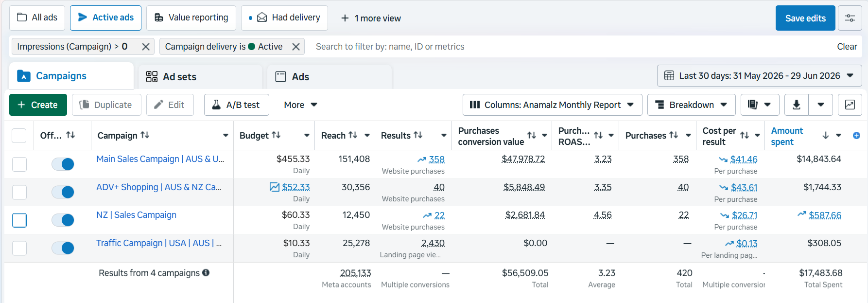The height and width of the screenshot is (303, 868).
Task: Select the Traffic Campaign row checkbox
Action: point(19,248)
